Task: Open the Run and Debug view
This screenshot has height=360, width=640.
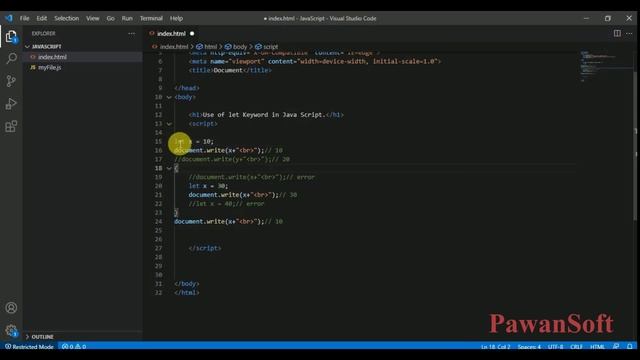Action: tap(11, 104)
